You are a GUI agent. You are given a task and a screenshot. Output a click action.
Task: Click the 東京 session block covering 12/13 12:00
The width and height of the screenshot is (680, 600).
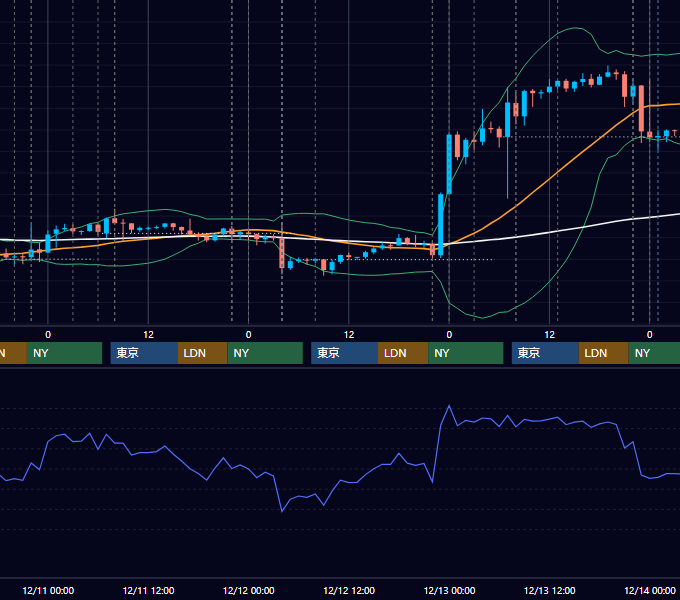click(545, 353)
